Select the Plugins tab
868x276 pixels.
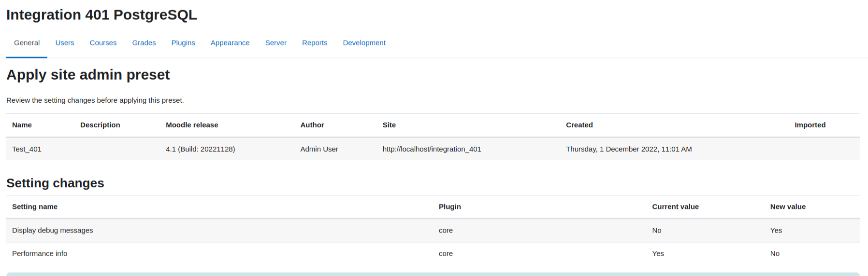coord(183,43)
